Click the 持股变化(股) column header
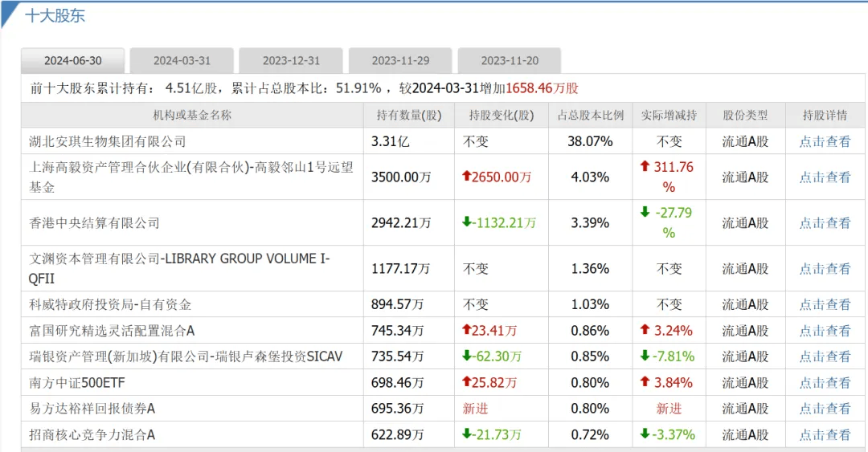Image resolution: width=868 pixels, height=452 pixels. (501, 115)
